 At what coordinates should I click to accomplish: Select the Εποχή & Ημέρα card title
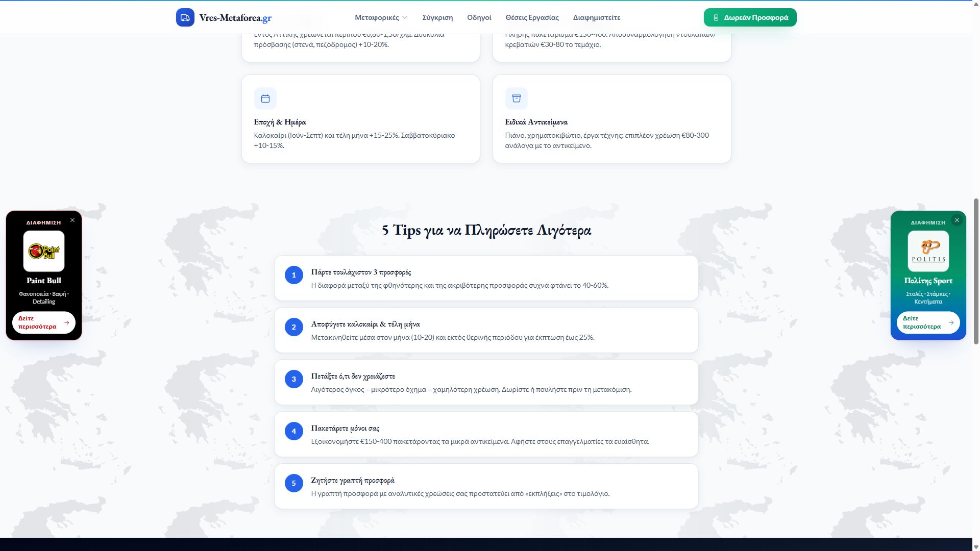280,122
